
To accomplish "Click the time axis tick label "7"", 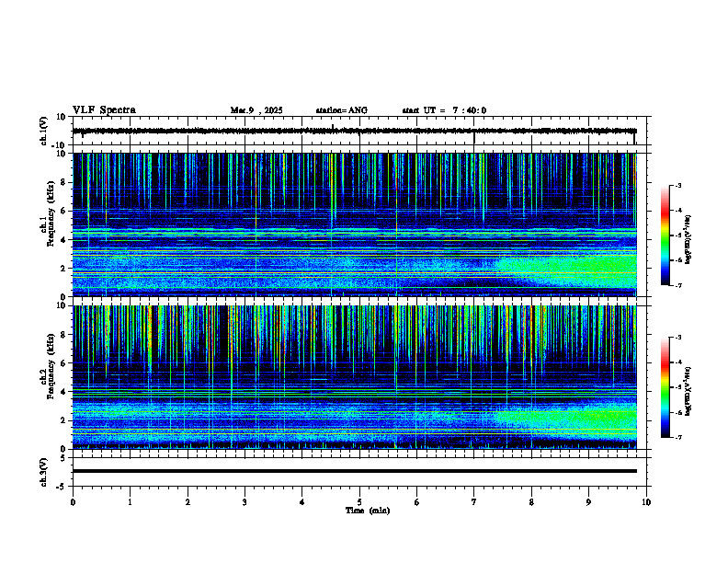I will point(474,502).
